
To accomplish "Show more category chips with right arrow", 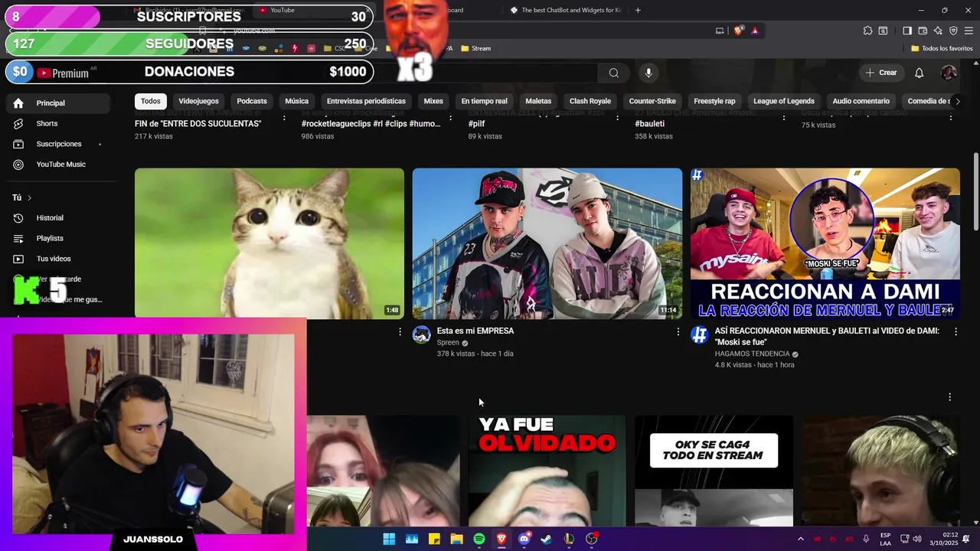I will [957, 101].
